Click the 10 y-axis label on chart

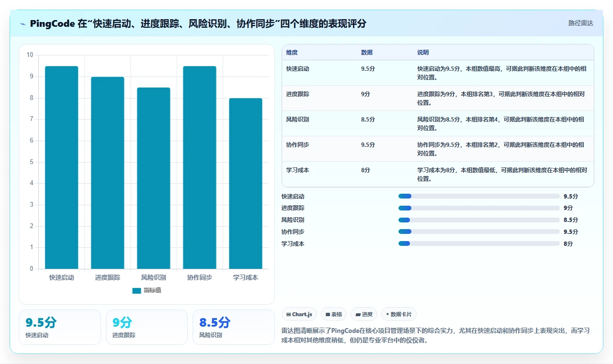[30, 55]
